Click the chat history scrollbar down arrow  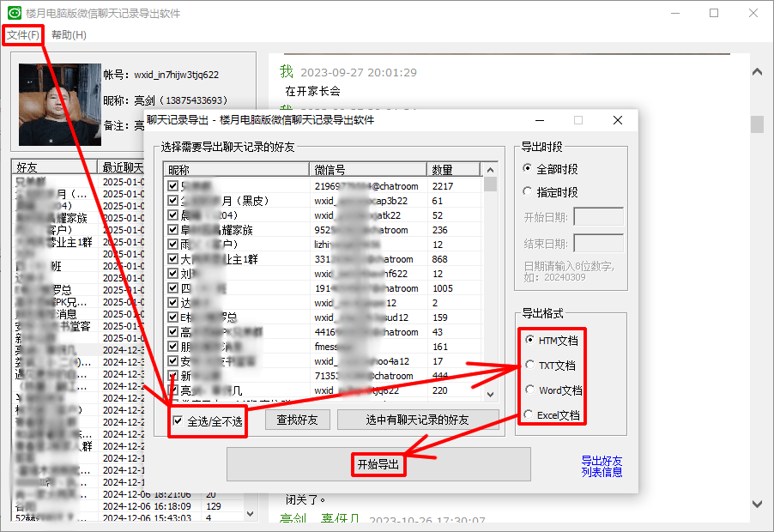click(757, 504)
